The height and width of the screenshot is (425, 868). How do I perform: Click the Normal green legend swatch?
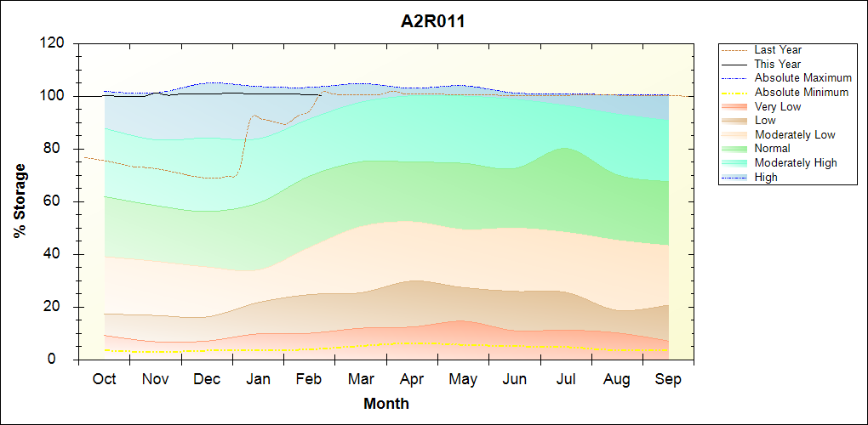[735, 149]
